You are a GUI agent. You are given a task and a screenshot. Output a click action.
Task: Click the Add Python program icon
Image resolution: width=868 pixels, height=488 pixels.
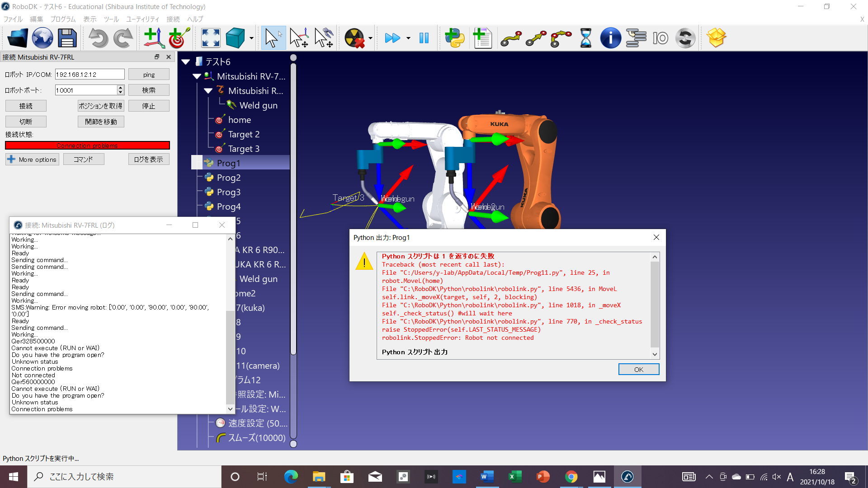tap(455, 38)
